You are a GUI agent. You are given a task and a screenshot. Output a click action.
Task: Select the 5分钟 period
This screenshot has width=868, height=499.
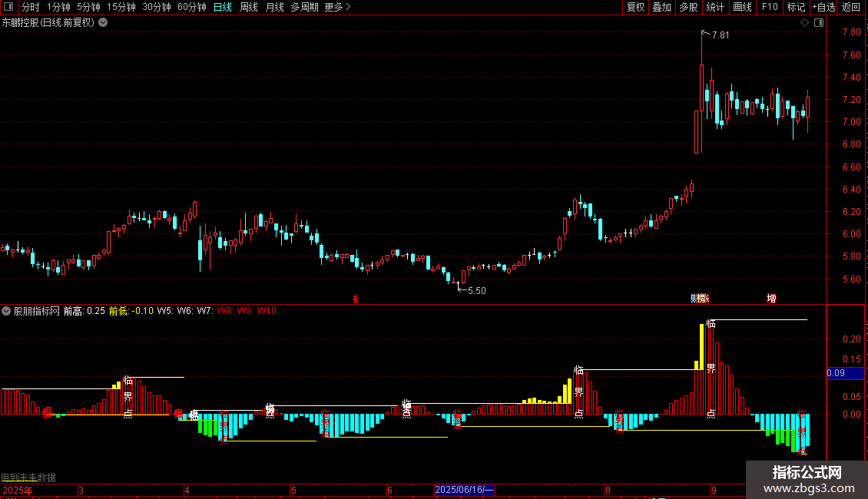point(88,7)
